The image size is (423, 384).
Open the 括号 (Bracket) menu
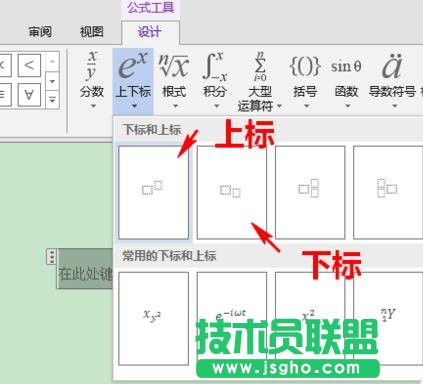[305, 79]
